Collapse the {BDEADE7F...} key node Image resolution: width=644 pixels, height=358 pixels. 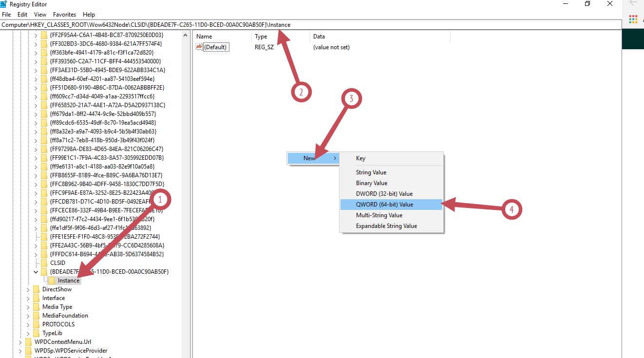click(x=36, y=272)
